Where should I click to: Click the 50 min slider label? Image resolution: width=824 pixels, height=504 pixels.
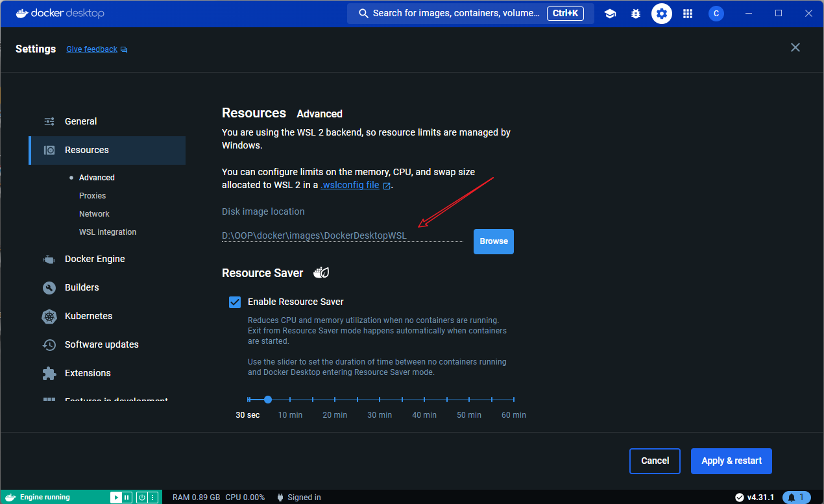click(469, 415)
